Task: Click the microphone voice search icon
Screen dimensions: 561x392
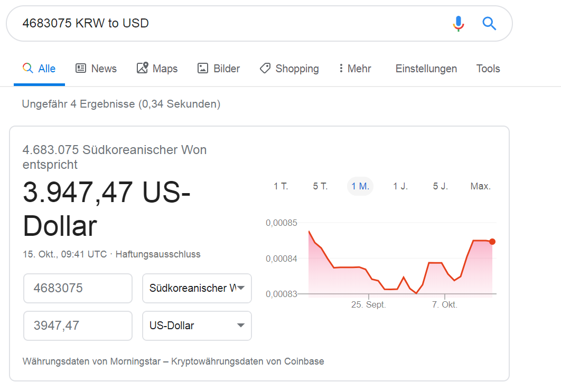Action: [459, 24]
